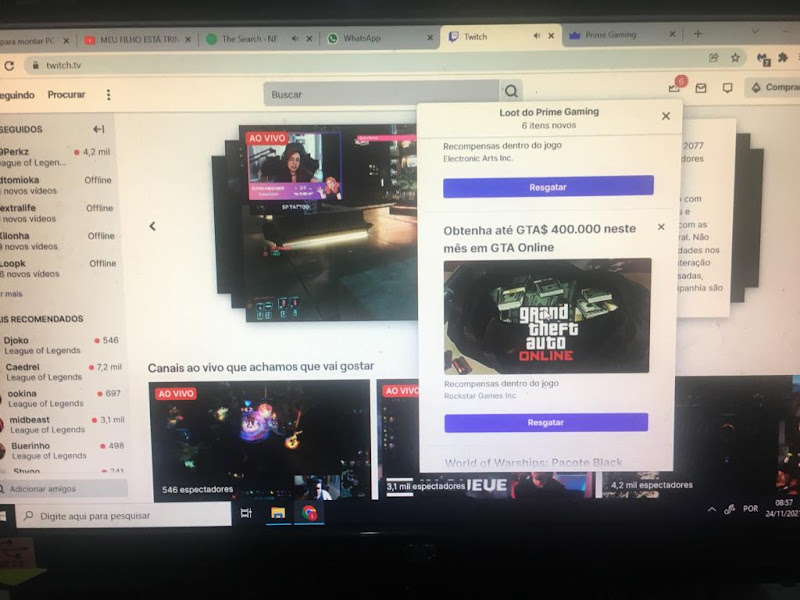Go to previous carousel stream

point(152,226)
